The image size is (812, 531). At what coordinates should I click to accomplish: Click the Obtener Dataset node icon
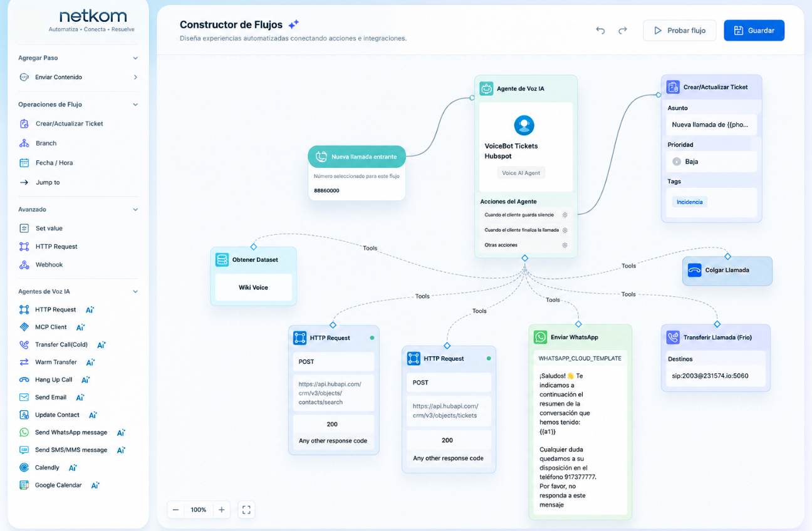point(222,259)
